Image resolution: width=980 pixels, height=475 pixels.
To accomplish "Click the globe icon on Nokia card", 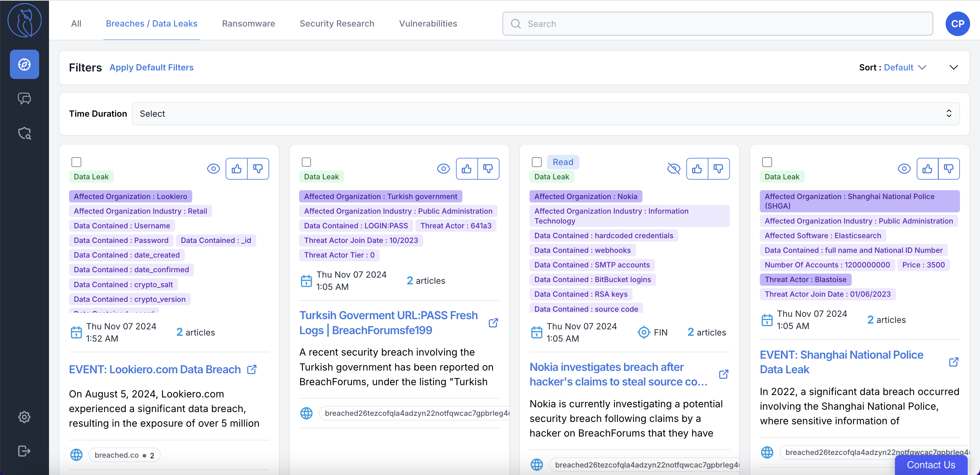I will 537,465.
